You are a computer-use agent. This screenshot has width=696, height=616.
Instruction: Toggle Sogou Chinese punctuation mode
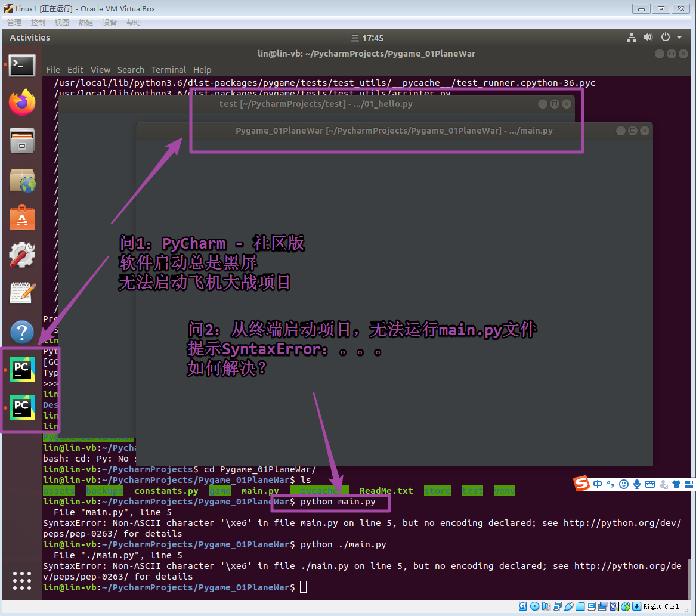coord(610,484)
